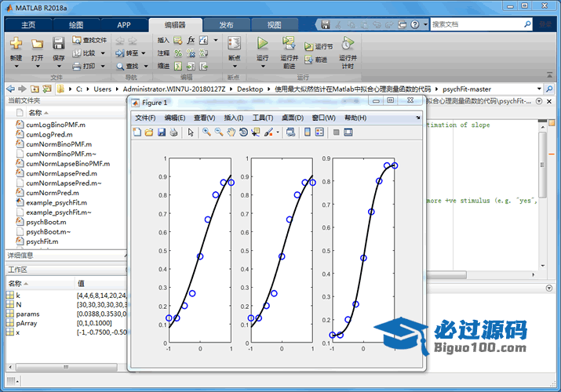Click Figure 1 save figure icon
Viewport: 561px width, 392px height.
click(162, 132)
